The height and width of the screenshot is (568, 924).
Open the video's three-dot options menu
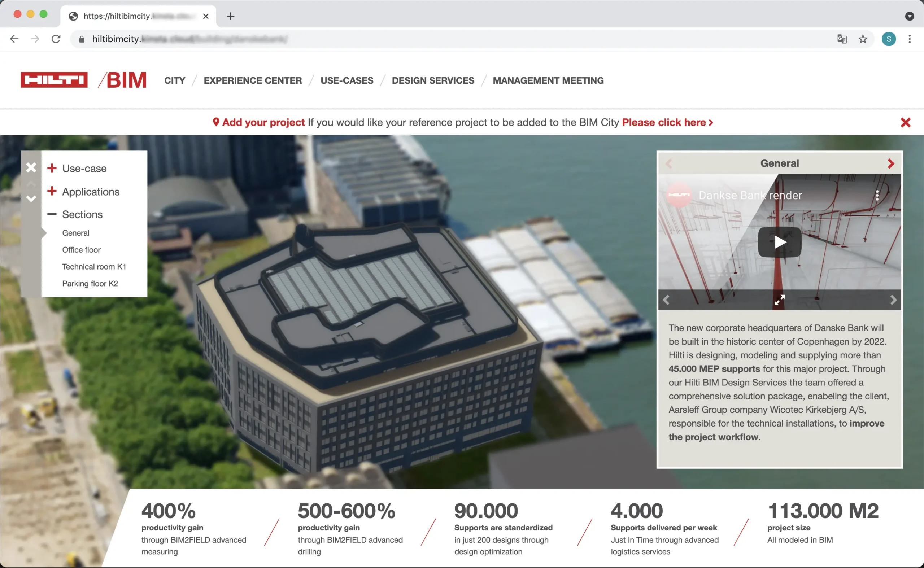coord(877,195)
